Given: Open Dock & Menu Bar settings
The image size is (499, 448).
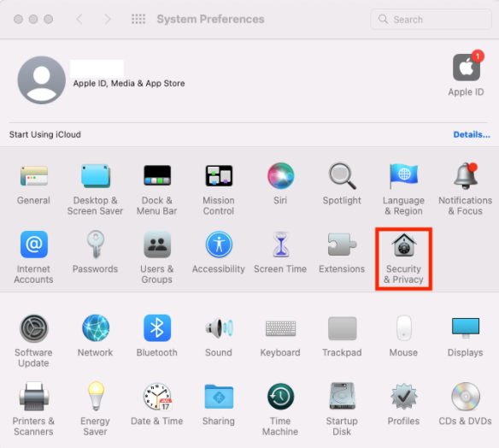Looking at the screenshot, I should pyautogui.click(x=157, y=190).
